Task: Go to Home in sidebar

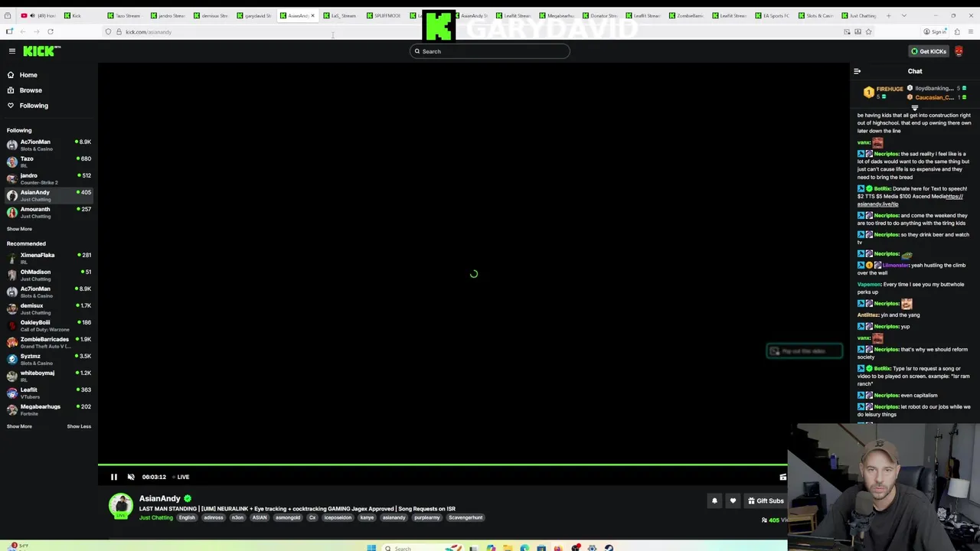Action: coord(28,75)
